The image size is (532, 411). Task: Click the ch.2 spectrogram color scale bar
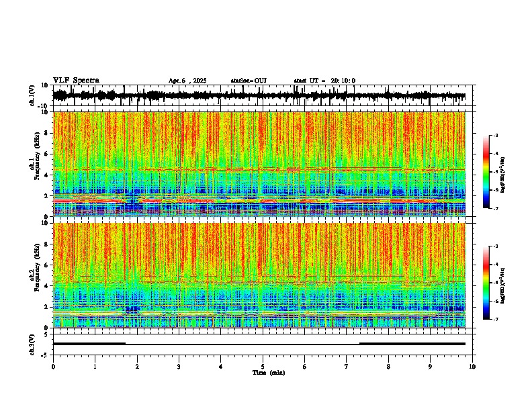tap(486, 283)
